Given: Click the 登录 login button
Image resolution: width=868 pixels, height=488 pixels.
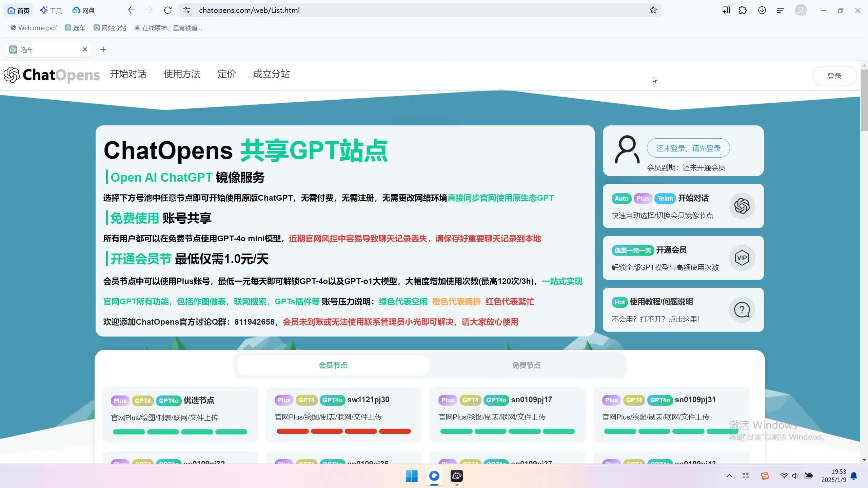Looking at the screenshot, I should tap(834, 76).
